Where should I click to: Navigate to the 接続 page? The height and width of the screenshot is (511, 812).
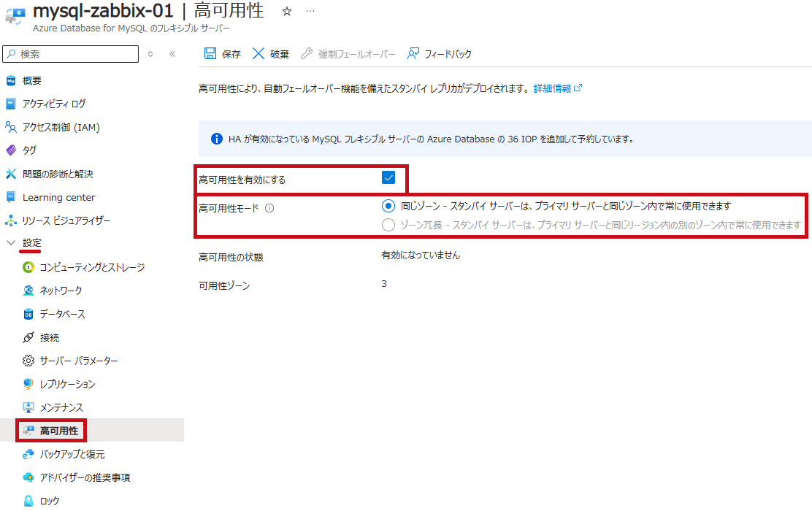tap(50, 337)
